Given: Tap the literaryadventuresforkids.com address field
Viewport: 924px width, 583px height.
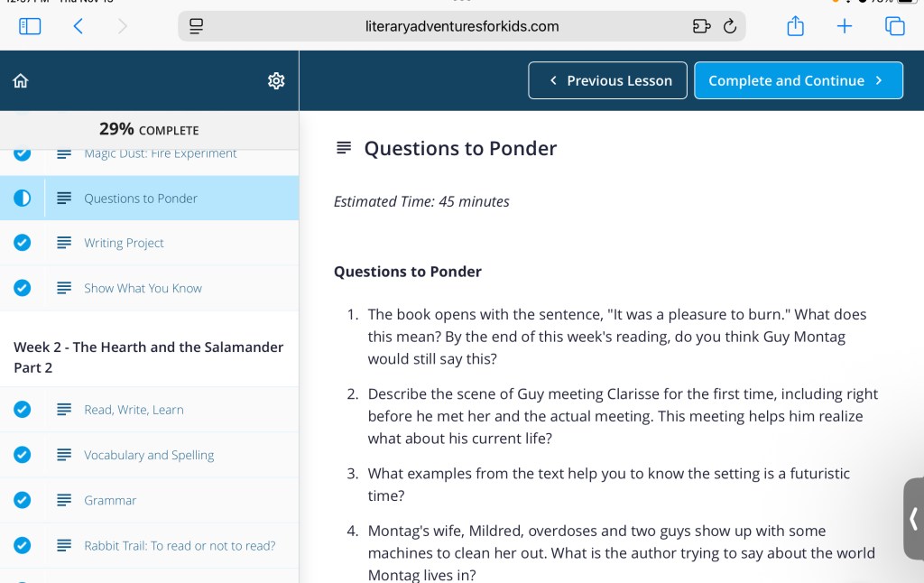Looking at the screenshot, I should (x=462, y=26).
